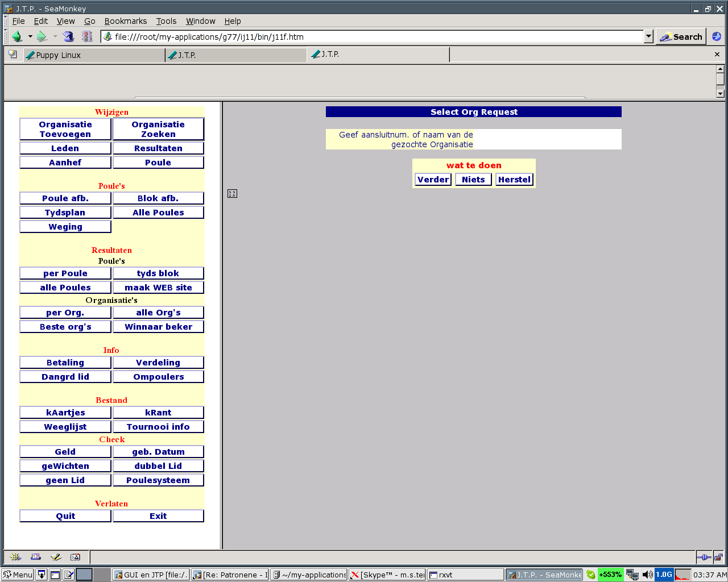Open the View menu
728x582 pixels.
[x=66, y=21]
